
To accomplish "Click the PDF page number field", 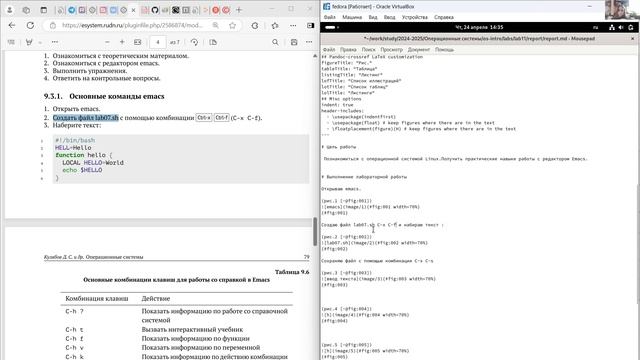I will click(x=158, y=42).
